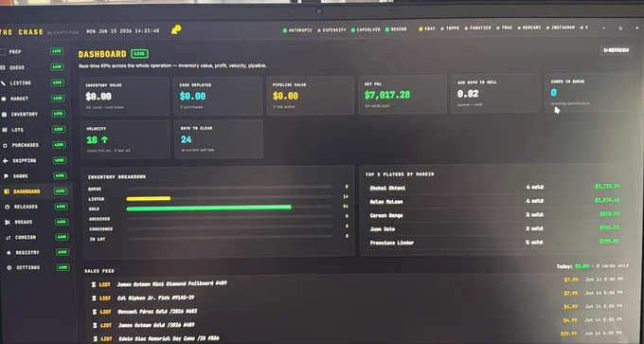Click the LIVE badge next to Prep

point(56,51)
